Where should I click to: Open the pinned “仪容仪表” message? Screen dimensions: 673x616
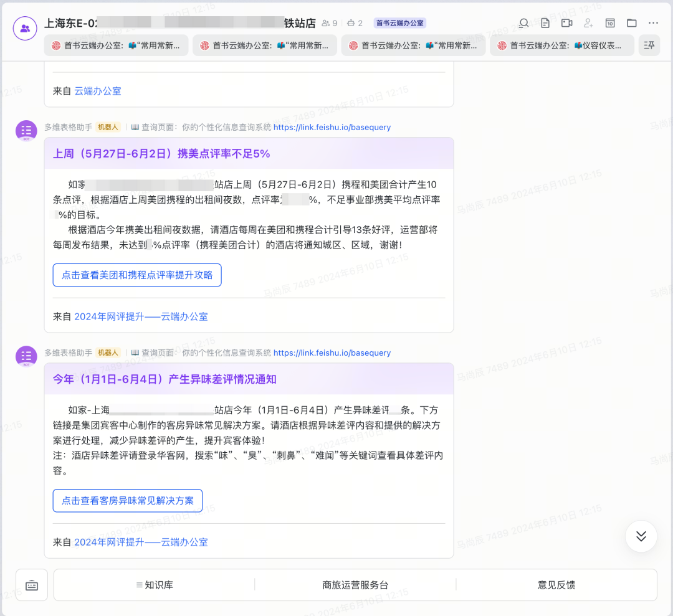tap(562, 45)
